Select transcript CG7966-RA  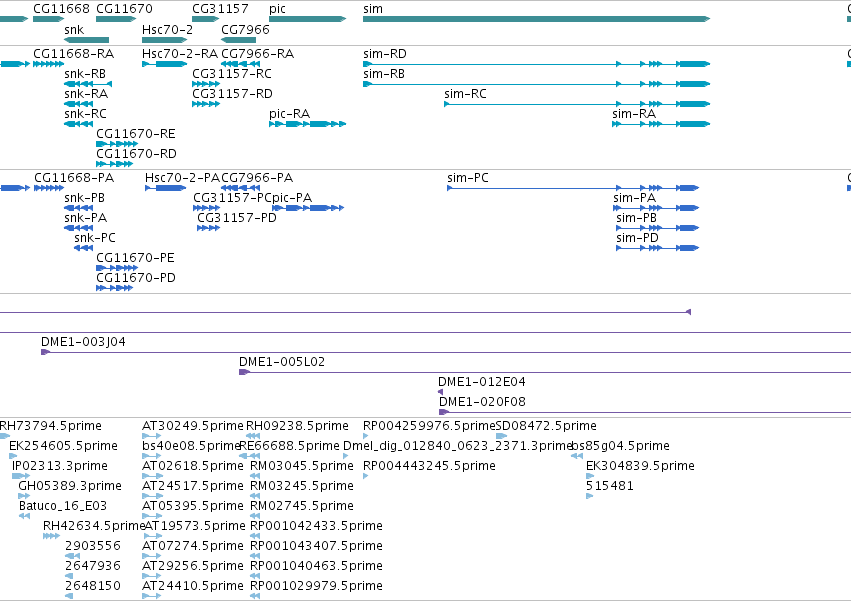point(240,64)
